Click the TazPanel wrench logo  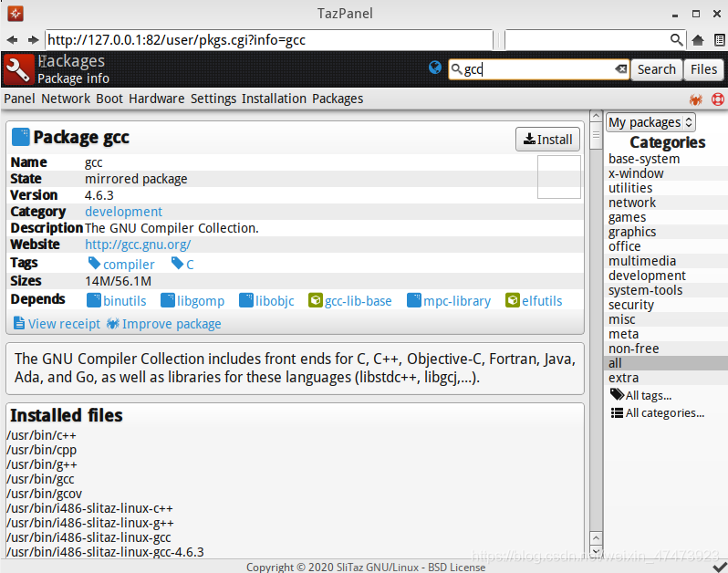pyautogui.click(x=18, y=69)
